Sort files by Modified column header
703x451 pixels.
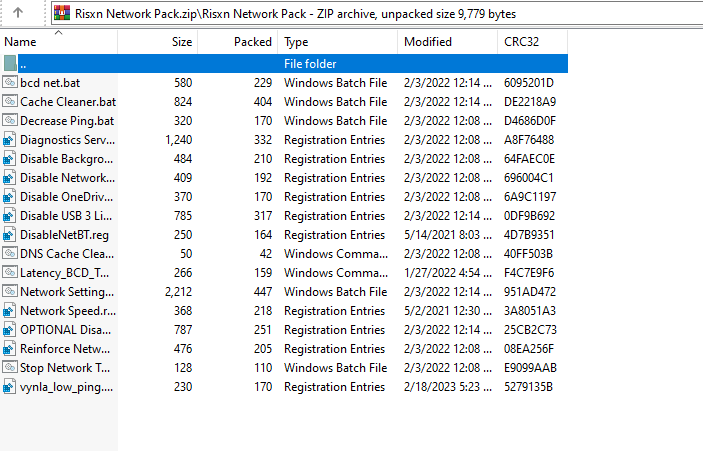[x=427, y=43]
